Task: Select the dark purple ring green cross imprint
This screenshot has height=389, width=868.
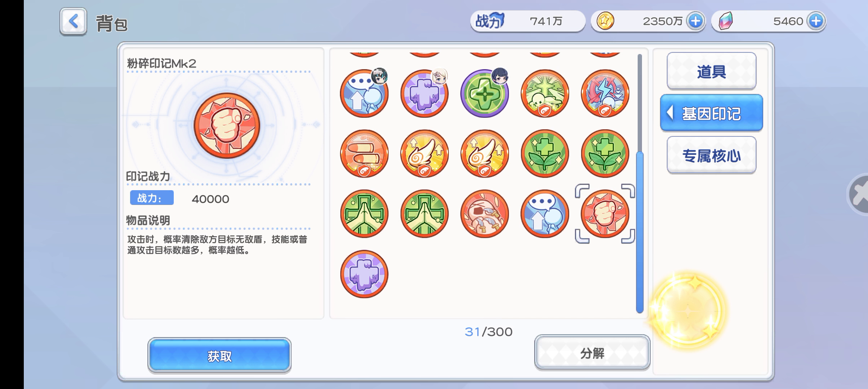Action: click(x=484, y=93)
